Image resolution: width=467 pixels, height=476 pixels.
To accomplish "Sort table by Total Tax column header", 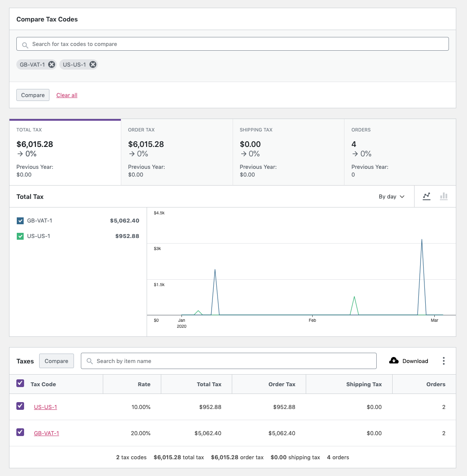I will [x=209, y=384].
